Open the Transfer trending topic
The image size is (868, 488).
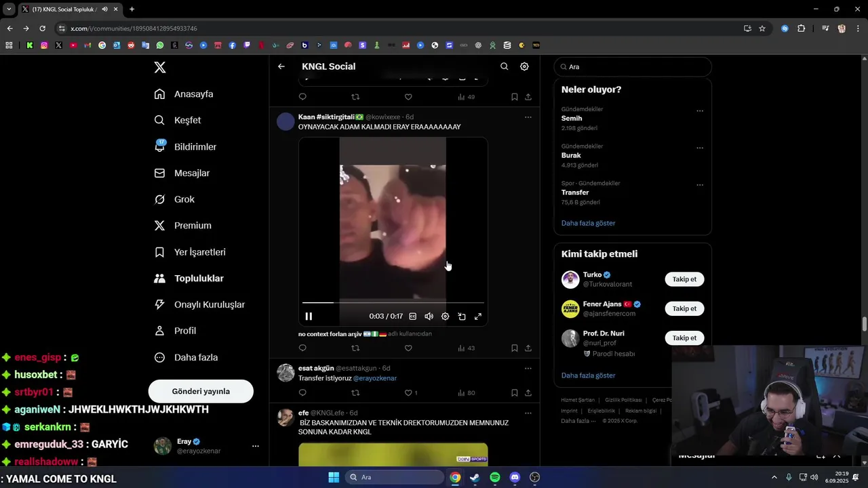[x=575, y=192]
